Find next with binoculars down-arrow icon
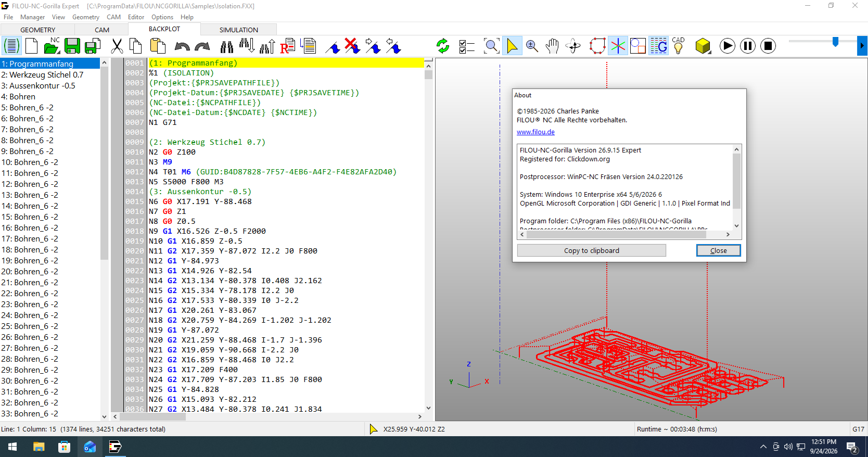 (247, 46)
